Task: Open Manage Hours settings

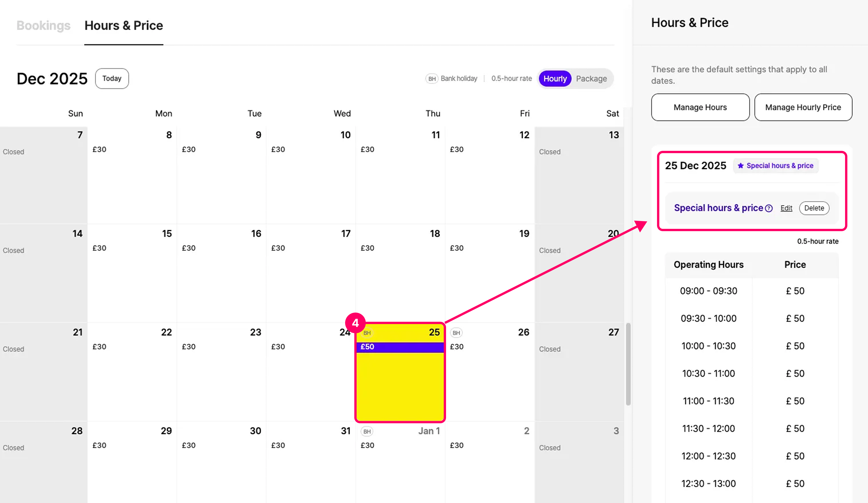Action: point(700,107)
